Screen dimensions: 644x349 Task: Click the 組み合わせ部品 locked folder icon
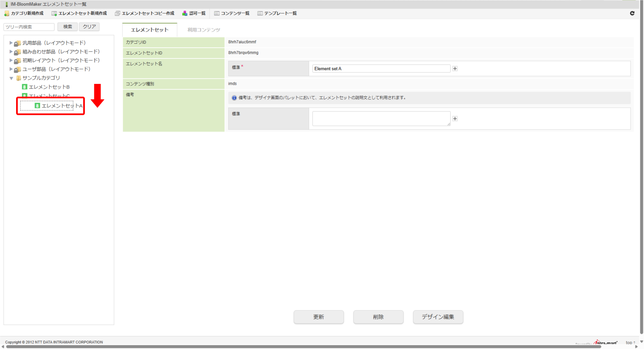[x=17, y=52]
